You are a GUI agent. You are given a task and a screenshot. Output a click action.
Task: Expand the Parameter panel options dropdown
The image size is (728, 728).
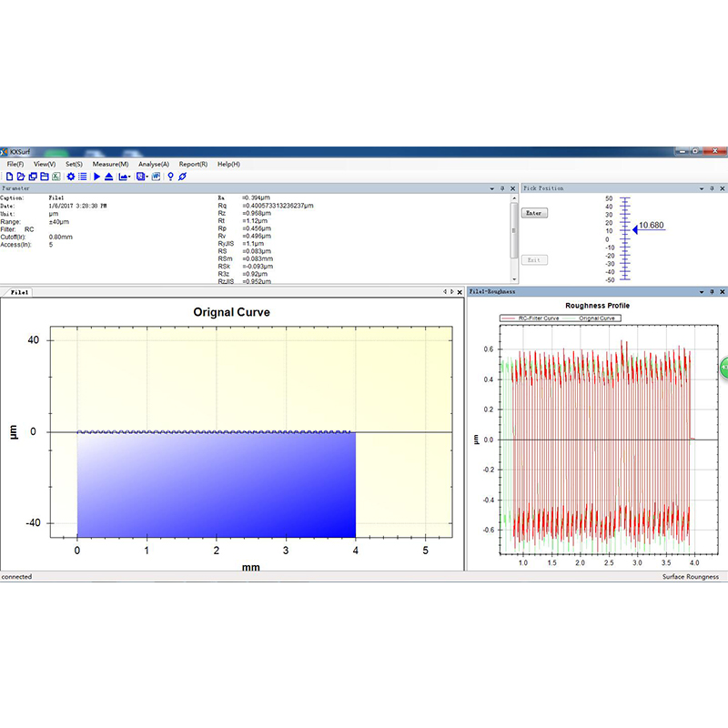click(x=492, y=188)
